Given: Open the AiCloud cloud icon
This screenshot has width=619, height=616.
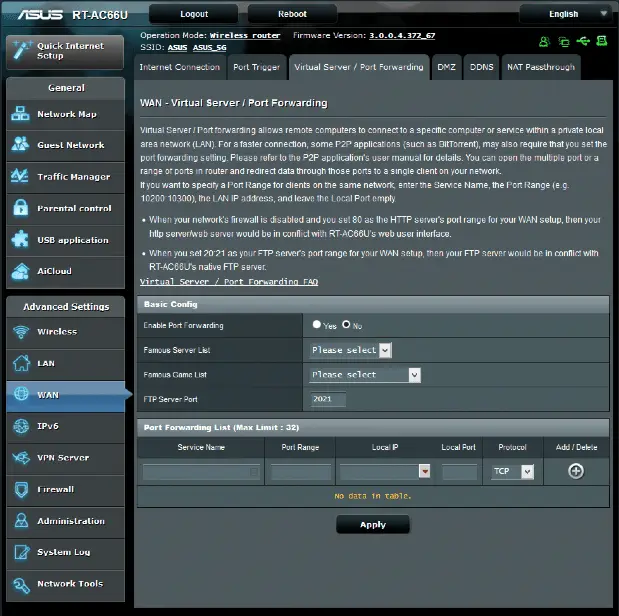Looking at the screenshot, I should pos(20,271).
